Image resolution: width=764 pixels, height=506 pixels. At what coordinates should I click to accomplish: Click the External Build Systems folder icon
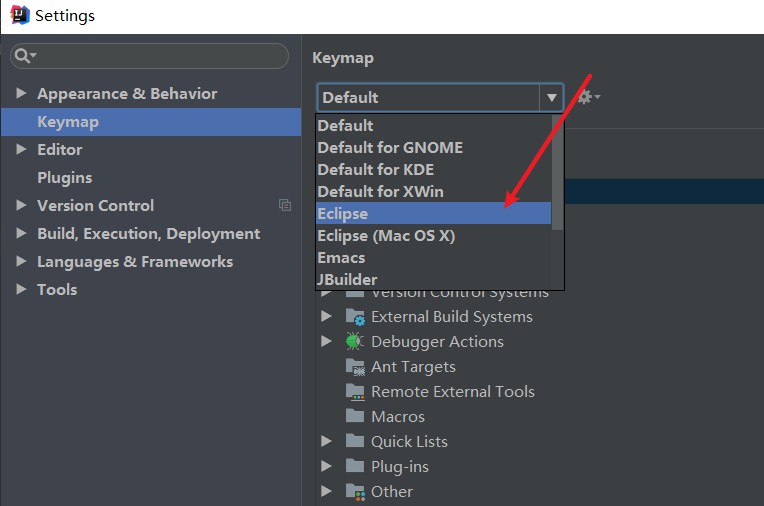(x=355, y=316)
